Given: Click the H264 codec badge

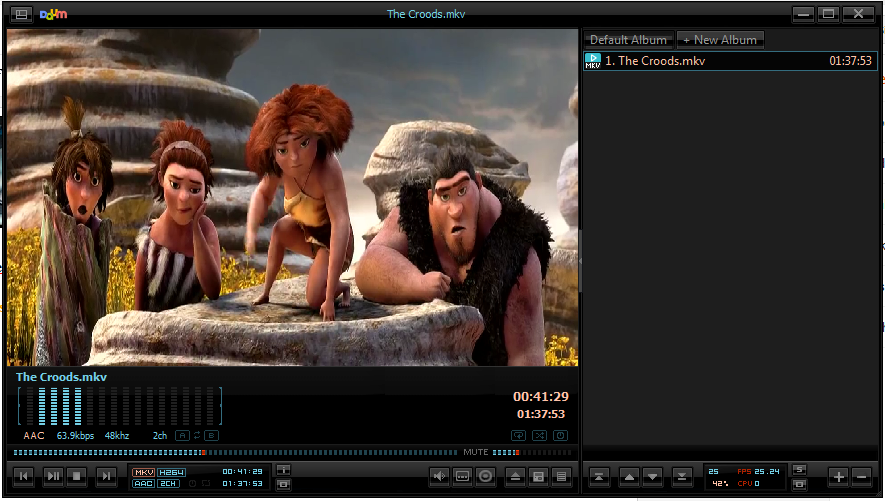Looking at the screenshot, I should point(172,472).
